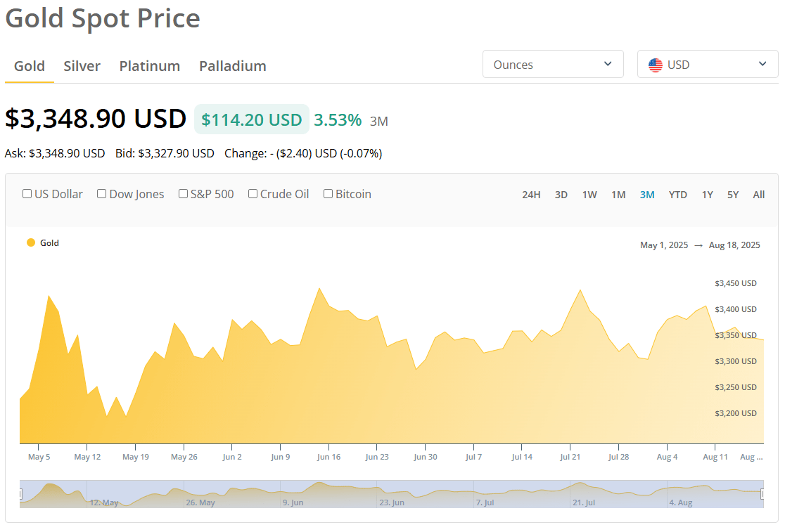
Task: Click the US flag icon in currency selector
Action: point(656,64)
